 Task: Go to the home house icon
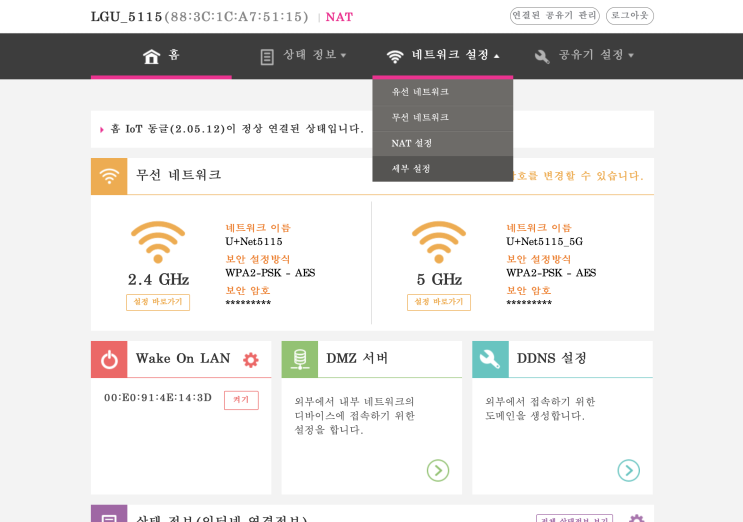[152, 56]
